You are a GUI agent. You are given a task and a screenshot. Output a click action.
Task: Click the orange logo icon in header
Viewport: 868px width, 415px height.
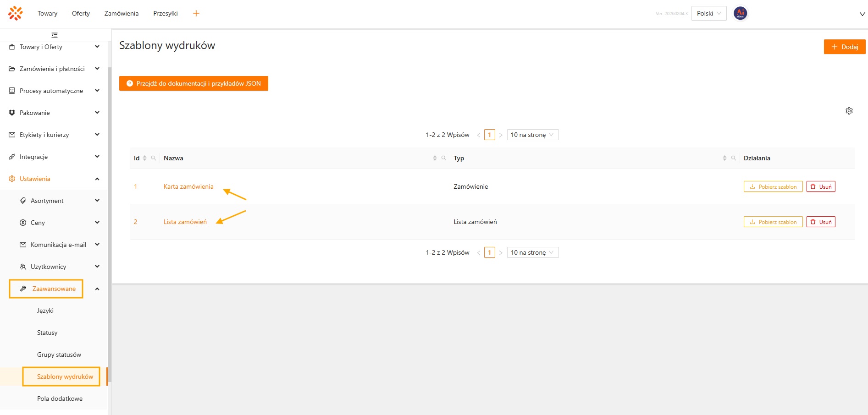[x=15, y=13]
